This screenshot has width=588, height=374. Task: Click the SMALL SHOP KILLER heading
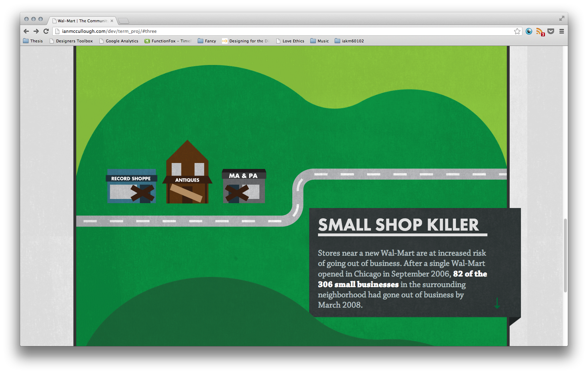[x=398, y=225]
